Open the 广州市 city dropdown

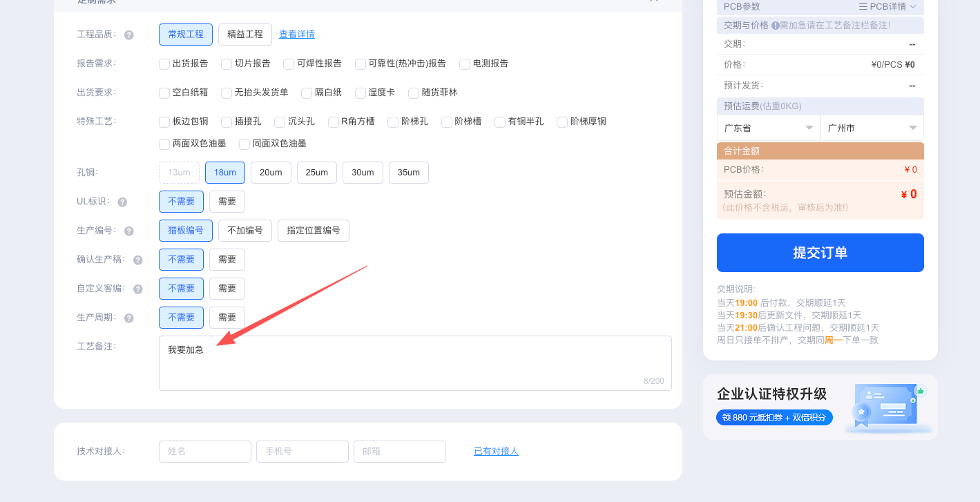pyautogui.click(x=872, y=128)
